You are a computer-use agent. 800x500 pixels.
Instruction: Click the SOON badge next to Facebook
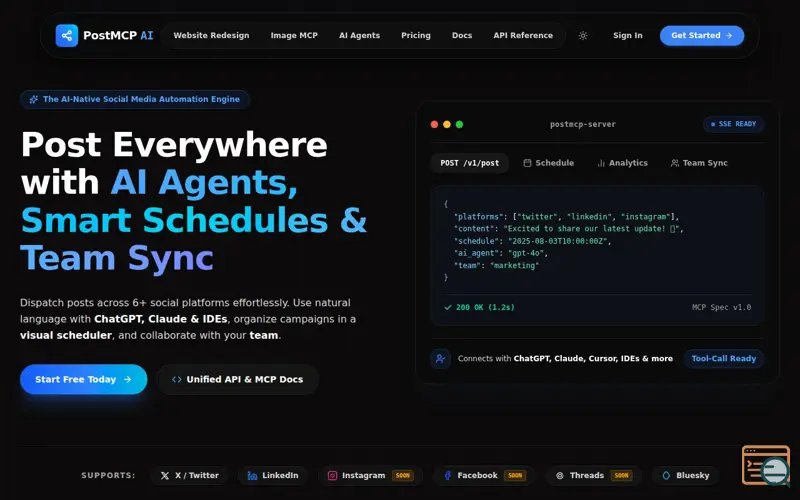515,476
